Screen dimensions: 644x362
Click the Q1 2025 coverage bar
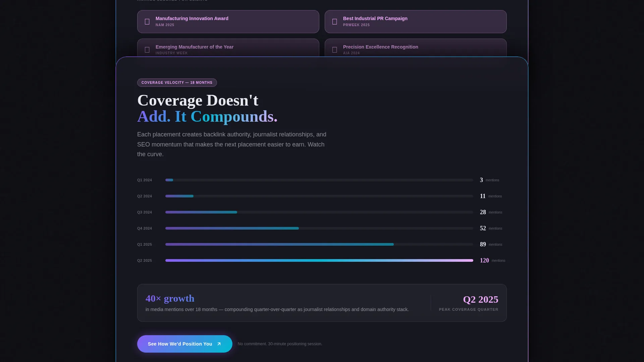(x=319, y=245)
